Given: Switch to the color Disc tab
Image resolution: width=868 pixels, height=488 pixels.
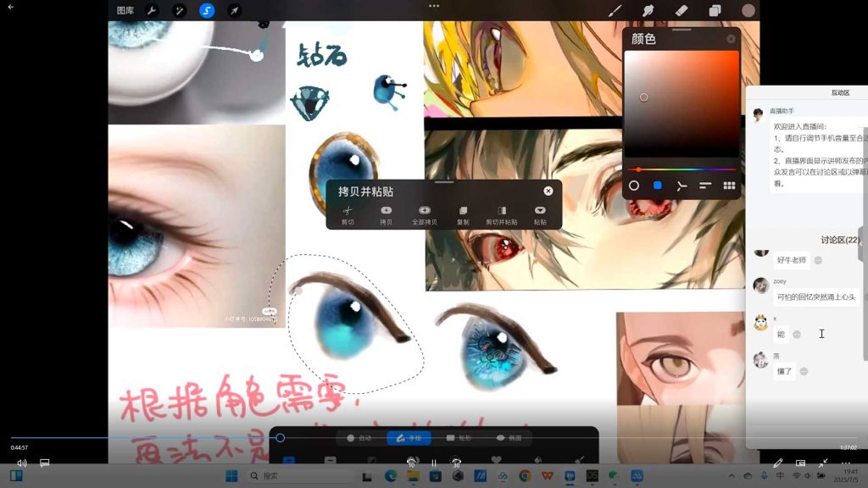Looking at the screenshot, I should [x=634, y=186].
